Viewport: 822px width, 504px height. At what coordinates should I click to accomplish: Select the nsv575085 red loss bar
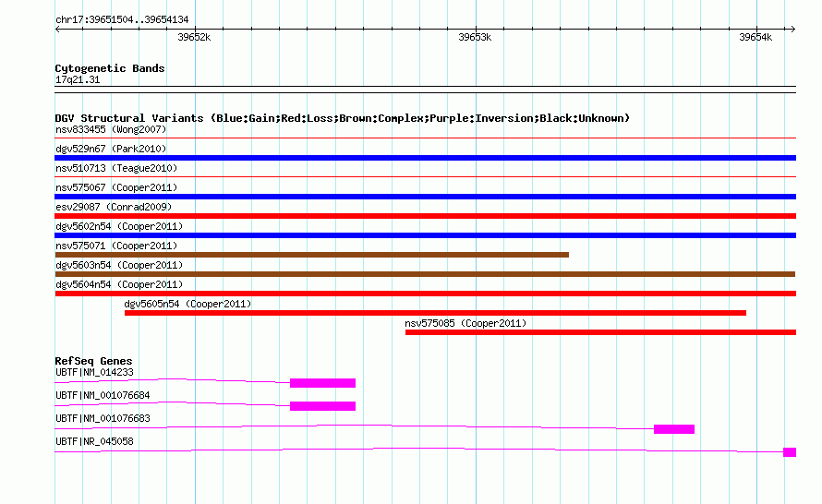click(x=600, y=332)
